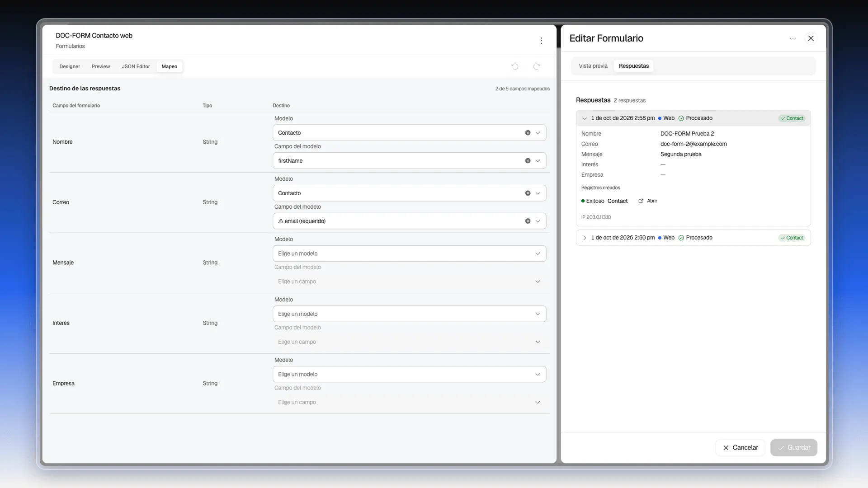
Task: Click the Guardar button
Action: [x=794, y=448]
